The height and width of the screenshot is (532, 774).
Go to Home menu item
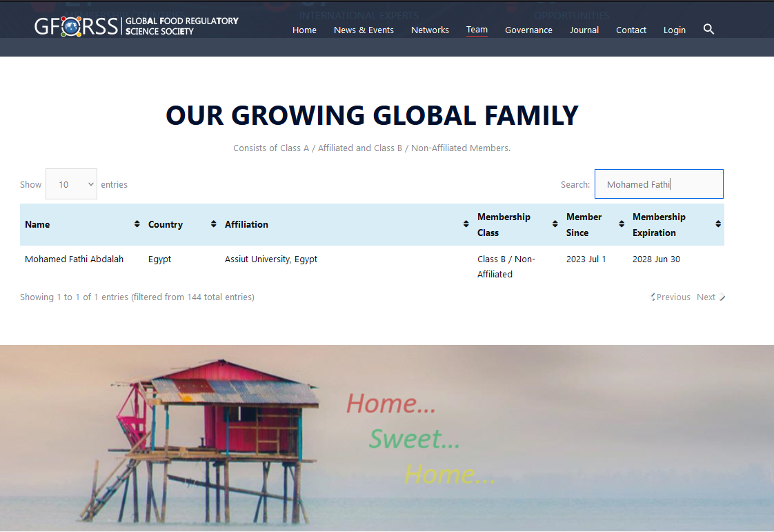[304, 30]
